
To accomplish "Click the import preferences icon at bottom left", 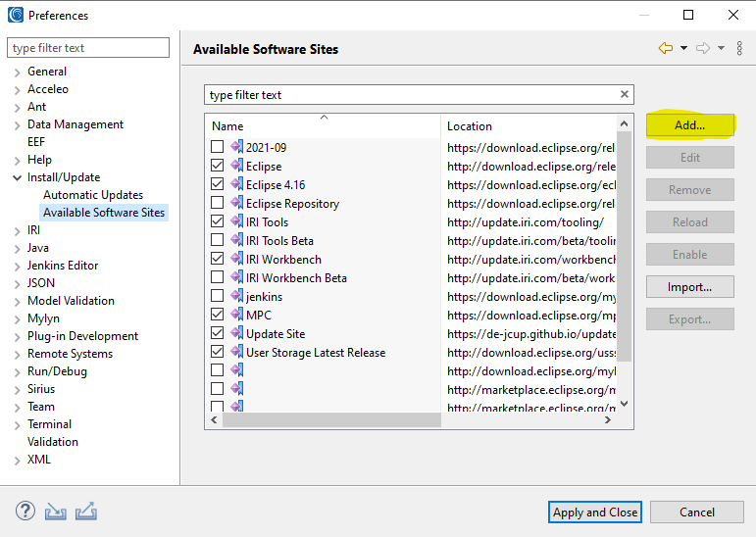I will (56, 512).
